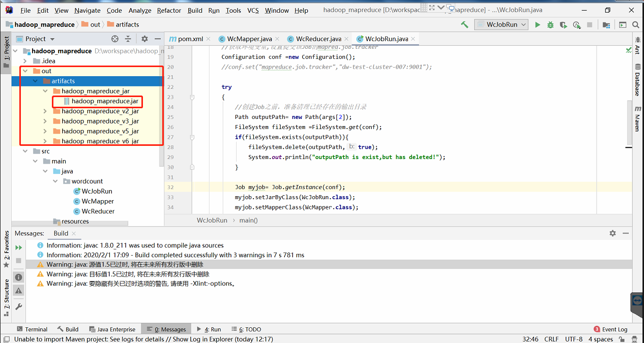Open Messages panel settings gear
This screenshot has height=343, width=644.
point(612,233)
